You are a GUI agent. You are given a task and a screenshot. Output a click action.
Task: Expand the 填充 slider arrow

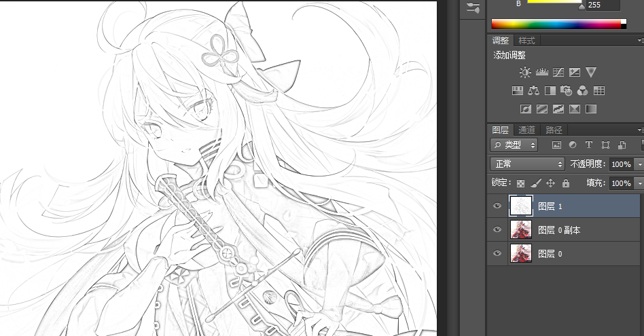pos(639,183)
